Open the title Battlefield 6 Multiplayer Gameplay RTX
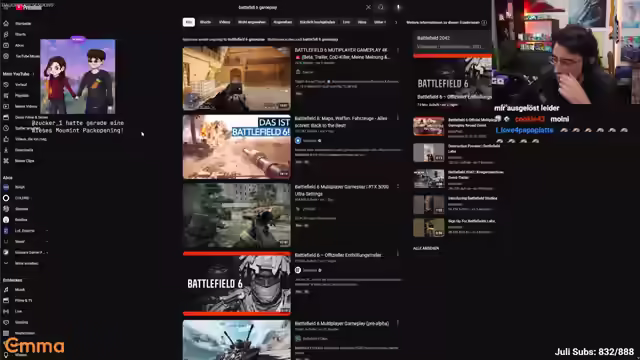This screenshot has width=640, height=360. 342,190
